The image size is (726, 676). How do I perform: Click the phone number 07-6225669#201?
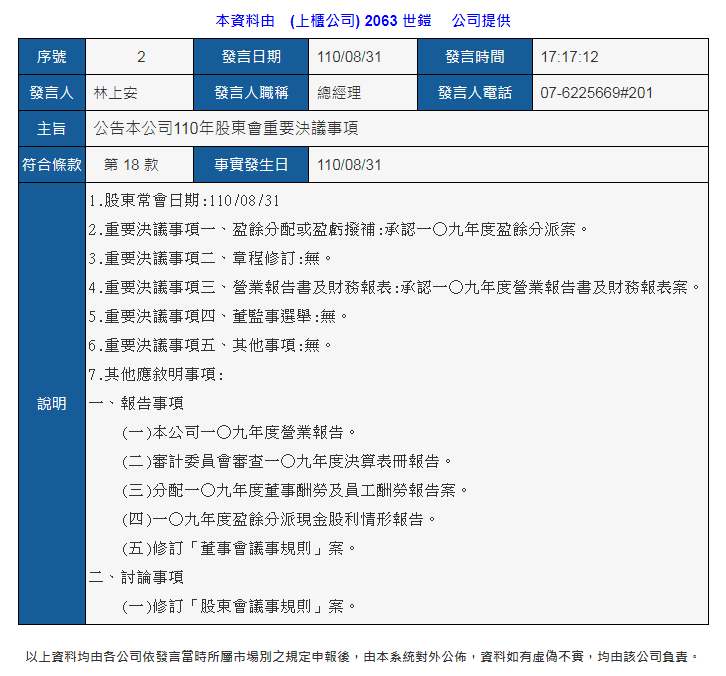pos(596,93)
